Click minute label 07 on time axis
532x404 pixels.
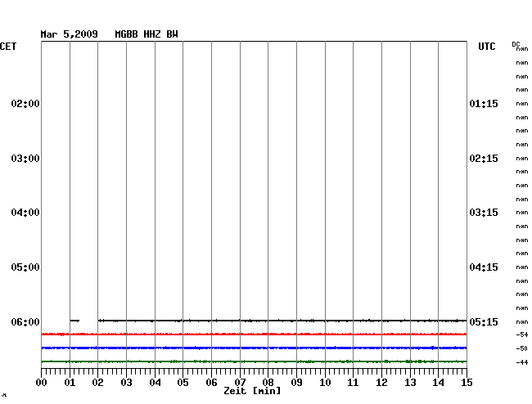pyautogui.click(x=240, y=383)
